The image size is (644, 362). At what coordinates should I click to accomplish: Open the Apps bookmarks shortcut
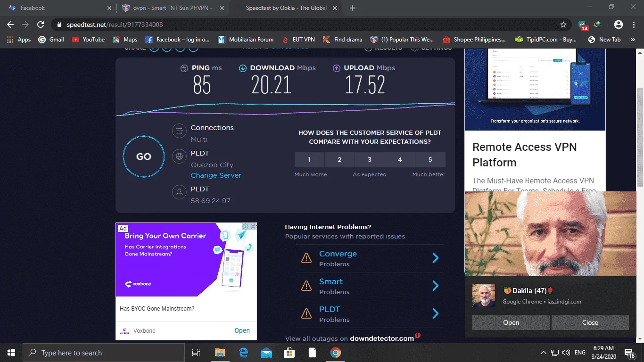19,40
